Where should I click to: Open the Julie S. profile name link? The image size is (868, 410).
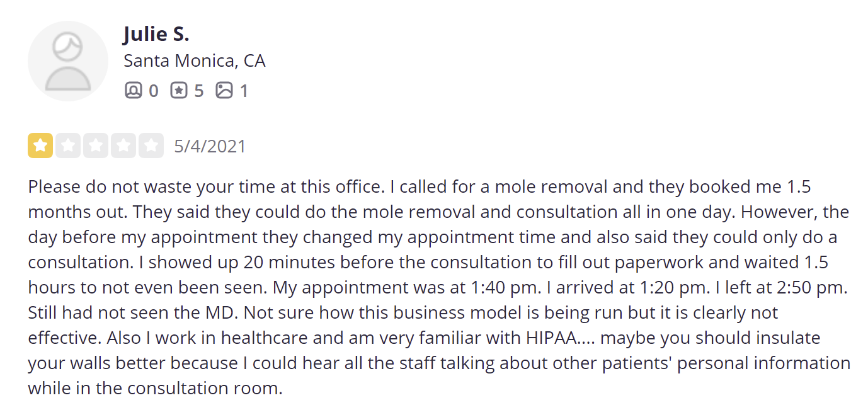click(156, 34)
